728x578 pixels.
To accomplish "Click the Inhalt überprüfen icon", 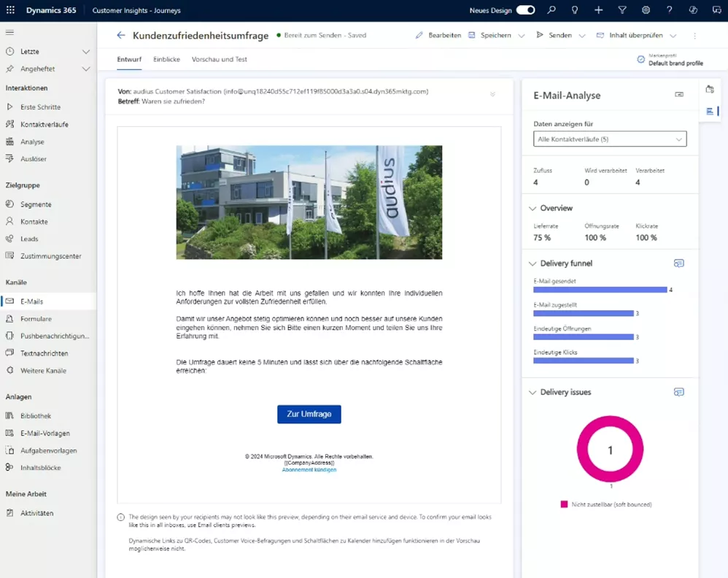I will 601,35.
